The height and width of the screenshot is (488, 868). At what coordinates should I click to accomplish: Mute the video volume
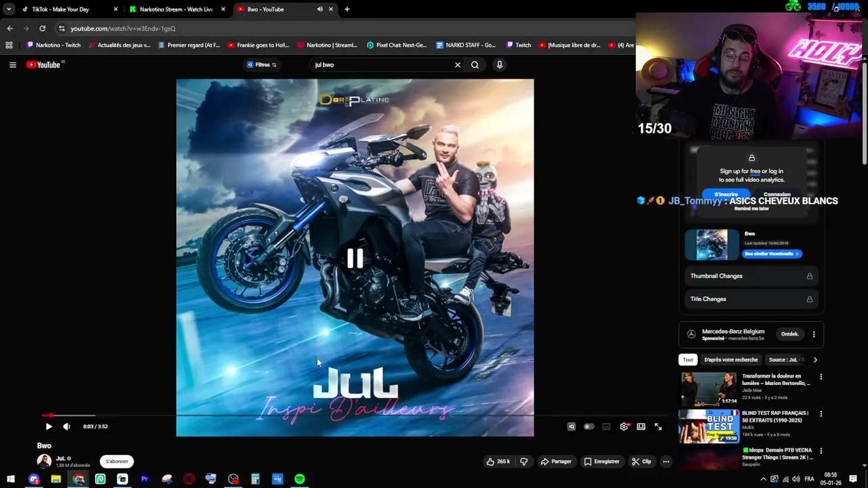coord(66,426)
